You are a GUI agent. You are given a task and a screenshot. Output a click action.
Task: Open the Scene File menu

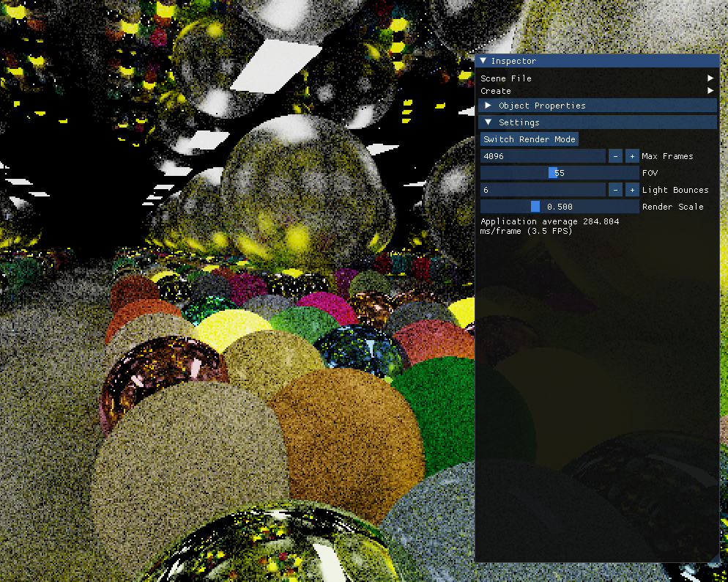598,78
